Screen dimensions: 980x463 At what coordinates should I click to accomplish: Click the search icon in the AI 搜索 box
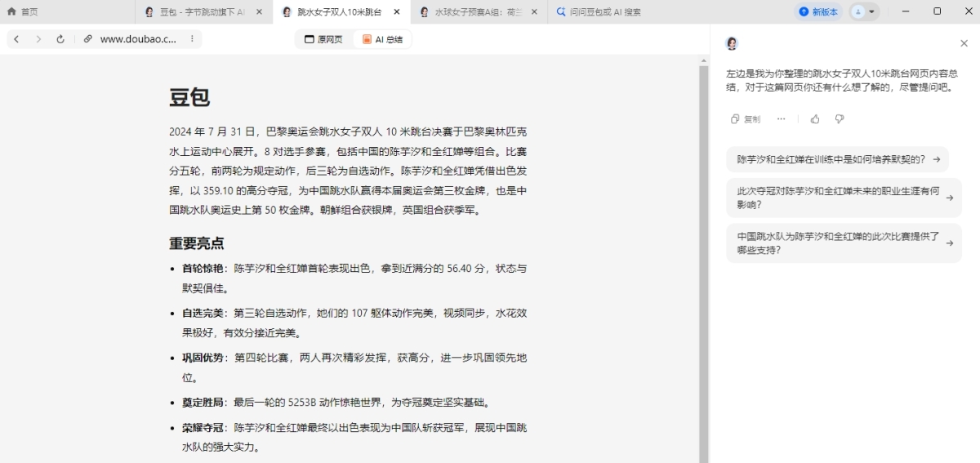coord(561,11)
